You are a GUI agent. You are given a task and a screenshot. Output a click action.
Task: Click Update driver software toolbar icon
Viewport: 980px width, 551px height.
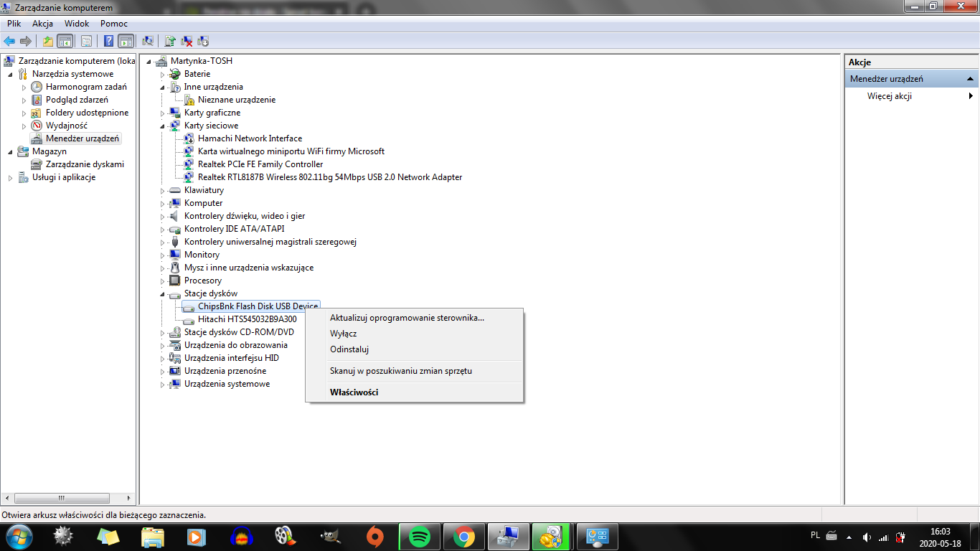170,41
